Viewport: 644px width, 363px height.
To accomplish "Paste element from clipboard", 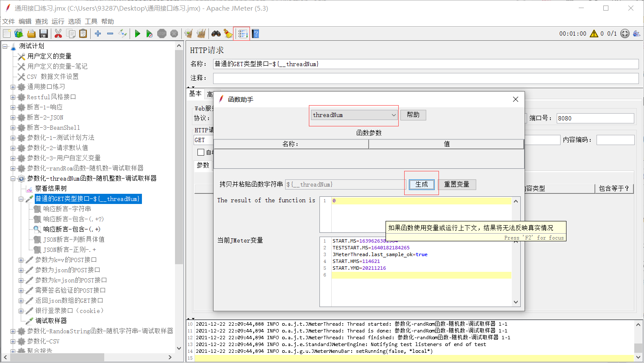I will (83, 34).
